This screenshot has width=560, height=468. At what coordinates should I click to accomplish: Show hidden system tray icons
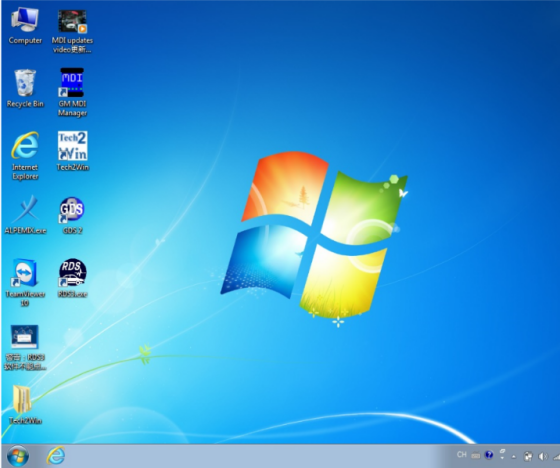514,456
